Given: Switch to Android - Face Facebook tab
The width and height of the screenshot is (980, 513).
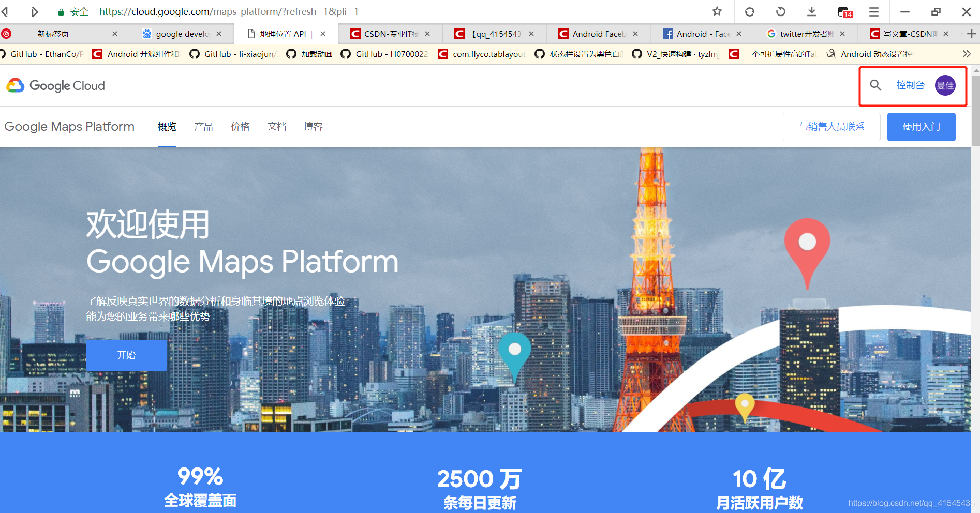Looking at the screenshot, I should (x=703, y=34).
